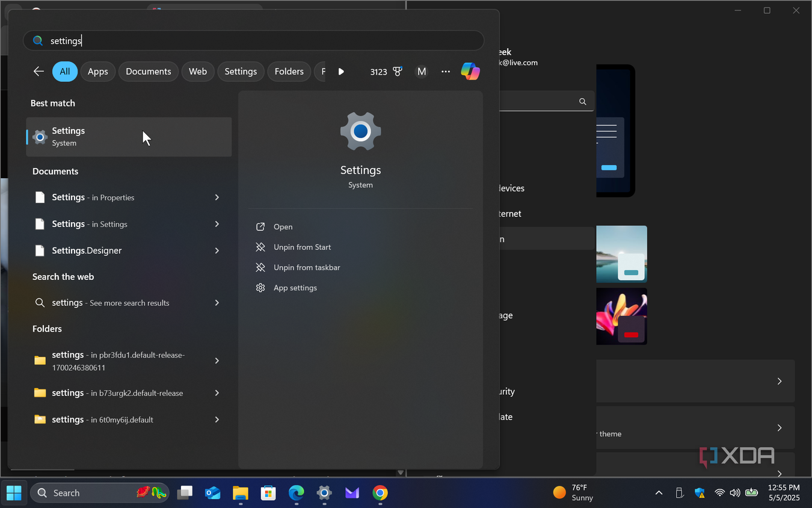
Task: Select the Documents filter tab
Action: click(149, 72)
